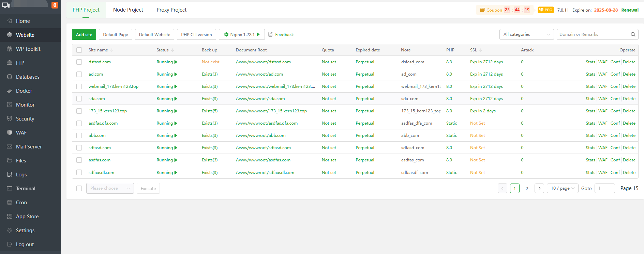644x254 pixels.
Task: Open Stats for sda.com
Action: [590, 99]
